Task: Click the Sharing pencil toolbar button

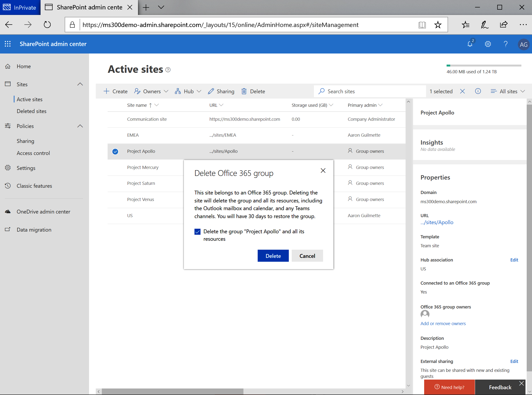Action: click(x=221, y=91)
